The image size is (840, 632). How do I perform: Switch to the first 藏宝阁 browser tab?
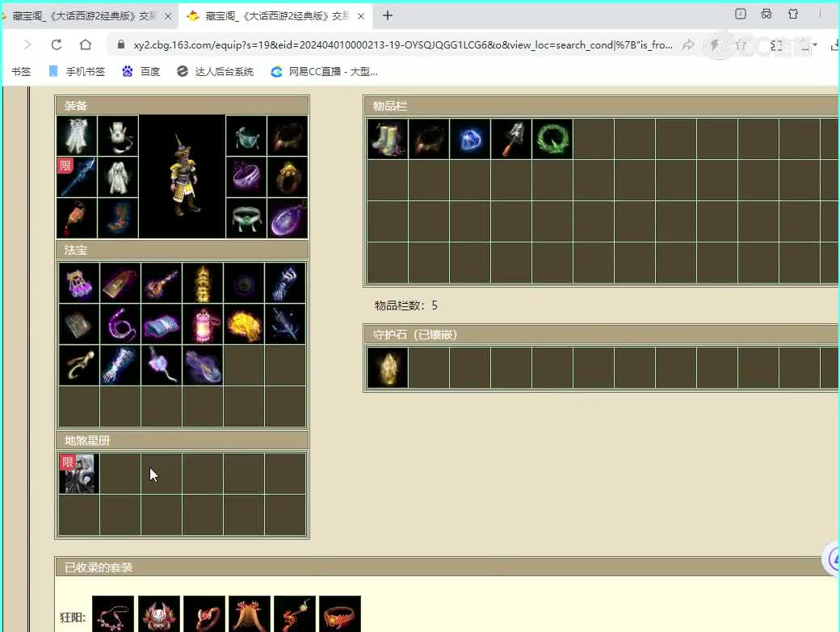pos(86,16)
